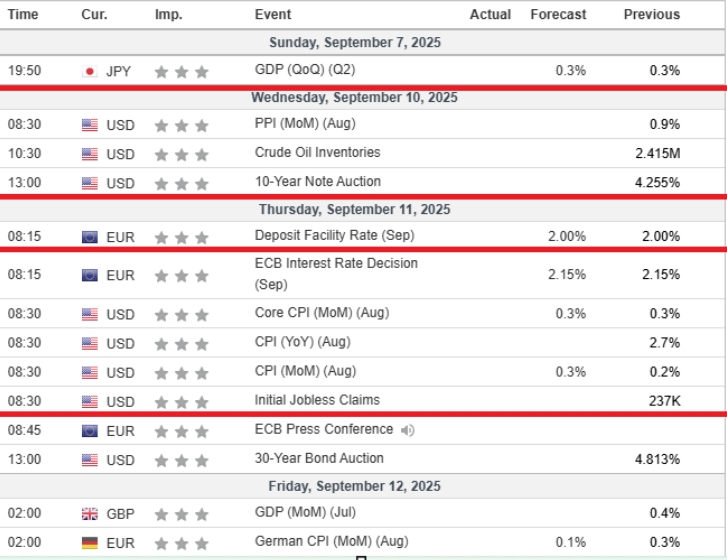Click the speaker icon beside ECB Press Conference
This screenshot has width=727, height=560.
point(408,431)
